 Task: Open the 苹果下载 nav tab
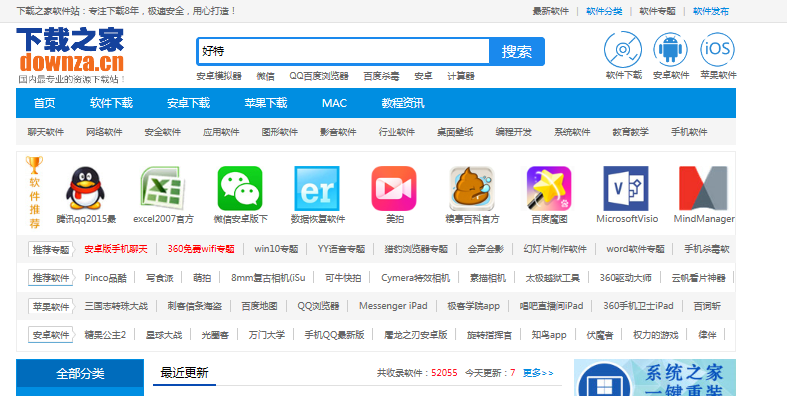(x=266, y=103)
